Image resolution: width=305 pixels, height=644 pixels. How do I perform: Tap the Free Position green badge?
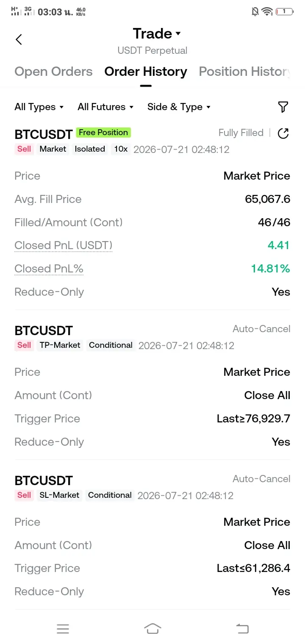[x=103, y=133]
